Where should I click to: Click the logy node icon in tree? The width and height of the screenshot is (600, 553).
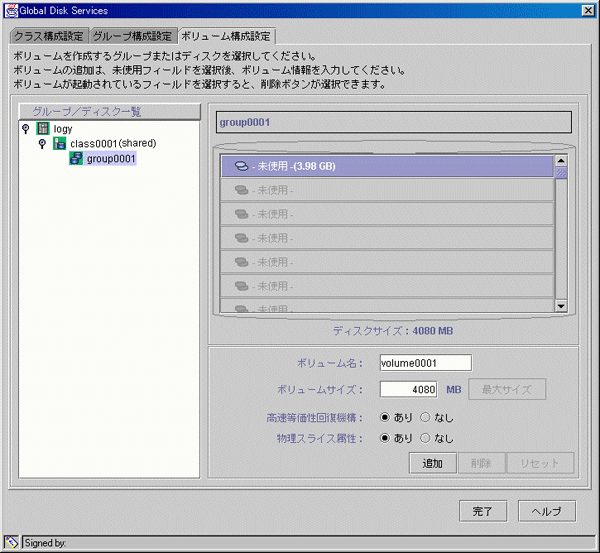point(43,128)
